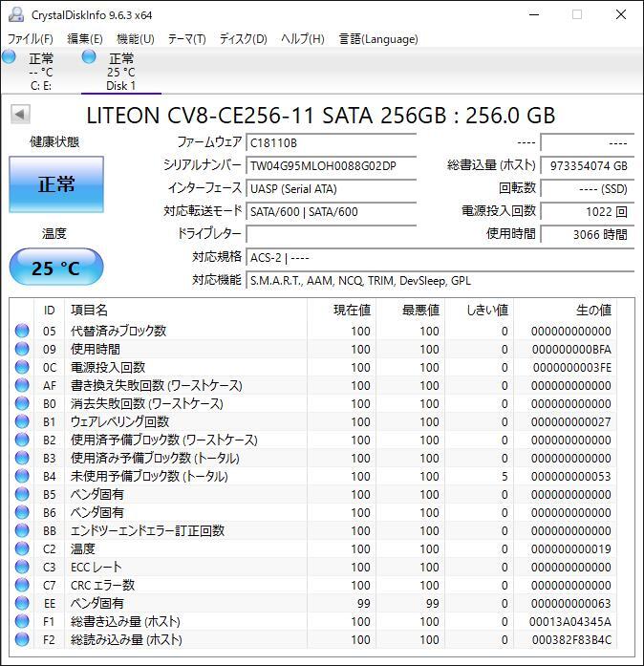Click the transfer mode SATA/600 field

tap(331, 211)
